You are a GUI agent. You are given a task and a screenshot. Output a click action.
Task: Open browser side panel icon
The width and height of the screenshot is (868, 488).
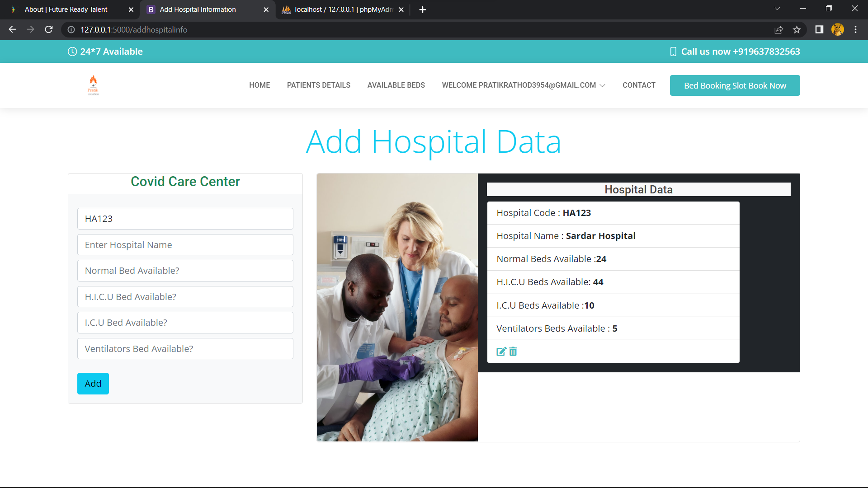coord(819,29)
